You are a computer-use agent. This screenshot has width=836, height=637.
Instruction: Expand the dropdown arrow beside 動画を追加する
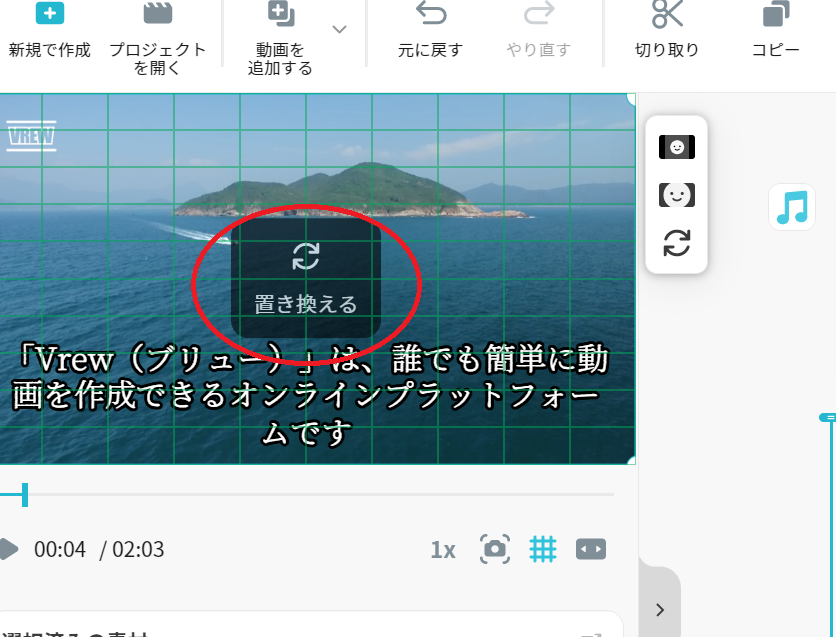coord(340,29)
